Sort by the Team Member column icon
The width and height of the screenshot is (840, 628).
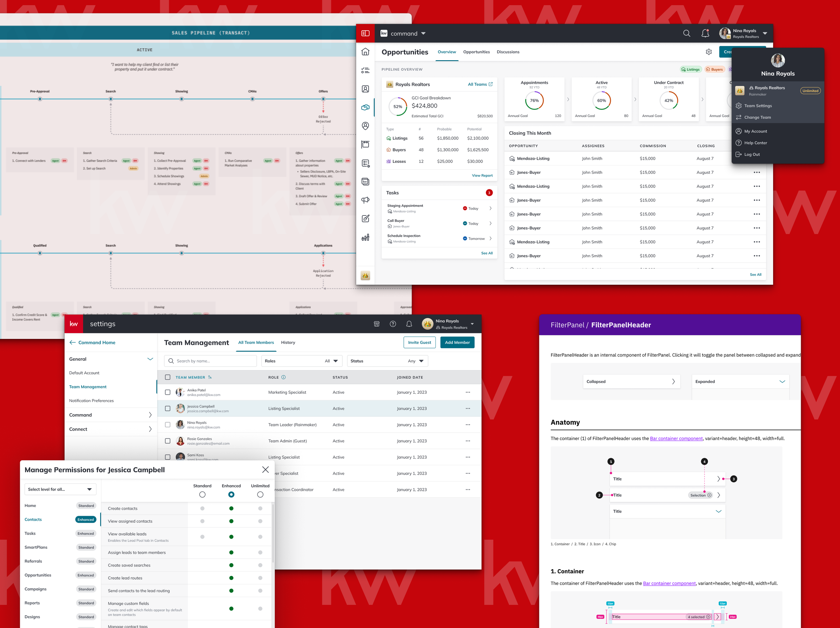coord(210,377)
